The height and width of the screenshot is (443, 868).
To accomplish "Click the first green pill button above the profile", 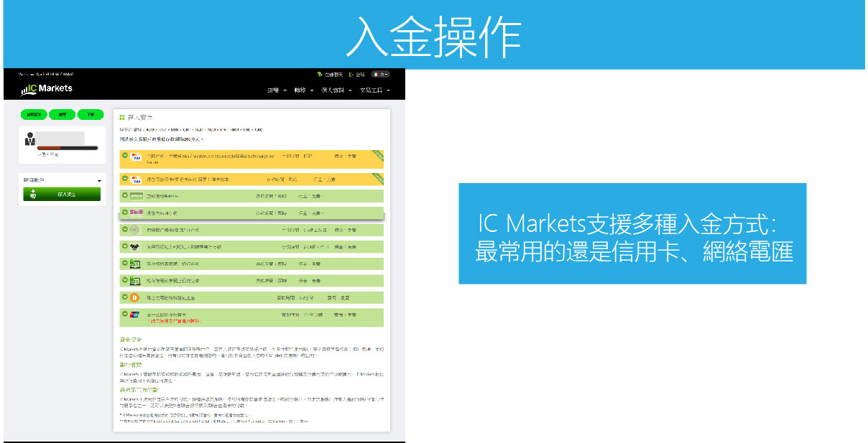I will pyautogui.click(x=34, y=114).
